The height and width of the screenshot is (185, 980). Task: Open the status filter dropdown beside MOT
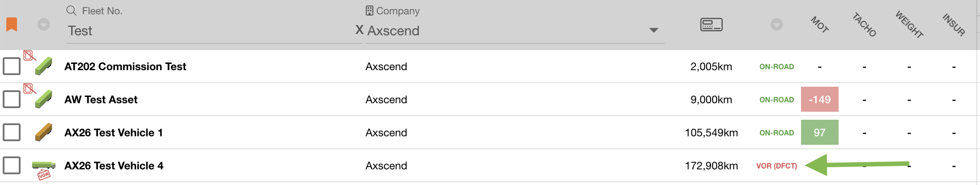pos(776,25)
